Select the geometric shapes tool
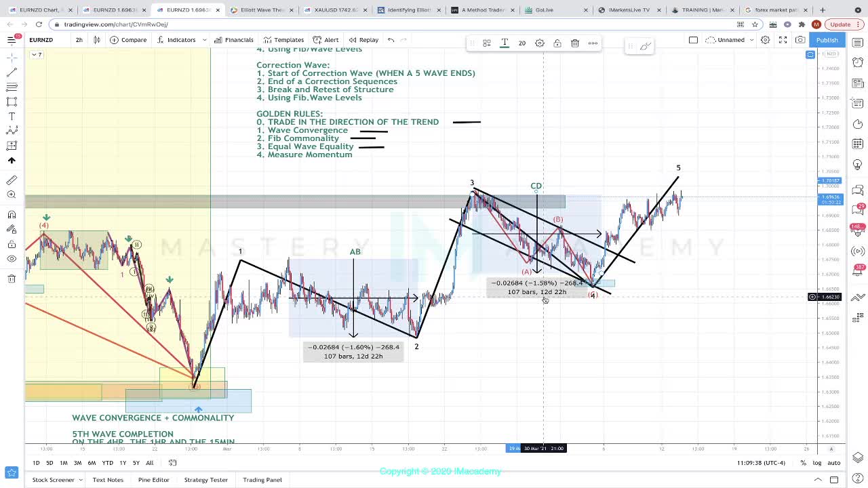The image size is (868, 488). pyautogui.click(x=12, y=102)
